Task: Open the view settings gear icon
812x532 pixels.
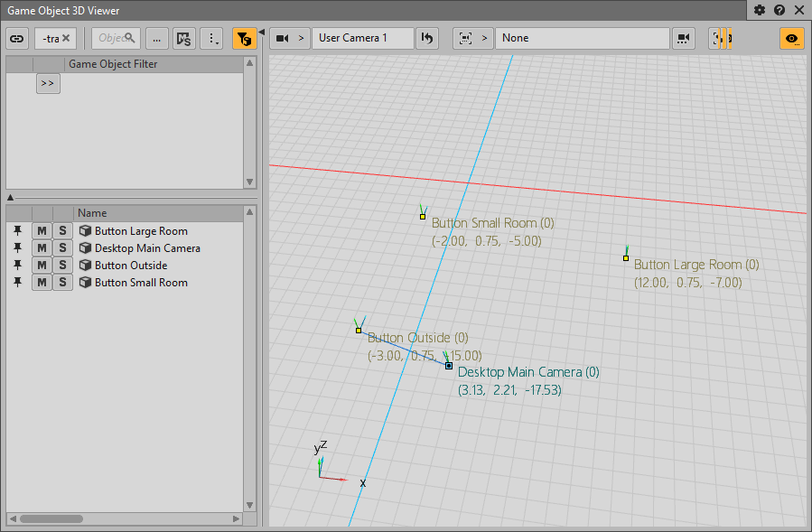Action: 760,11
